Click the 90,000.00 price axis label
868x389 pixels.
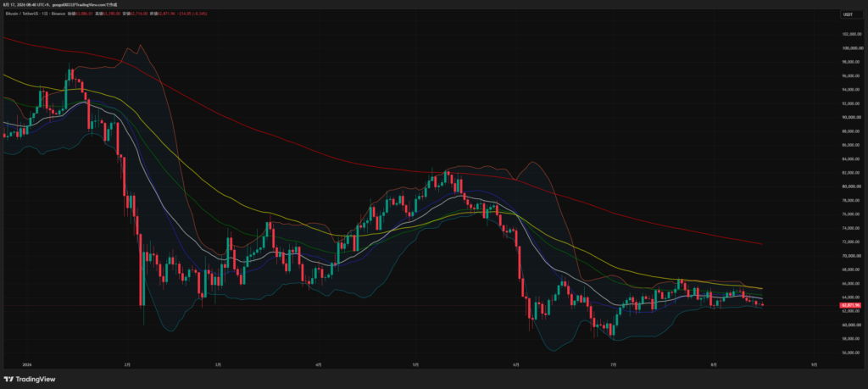tap(850, 117)
